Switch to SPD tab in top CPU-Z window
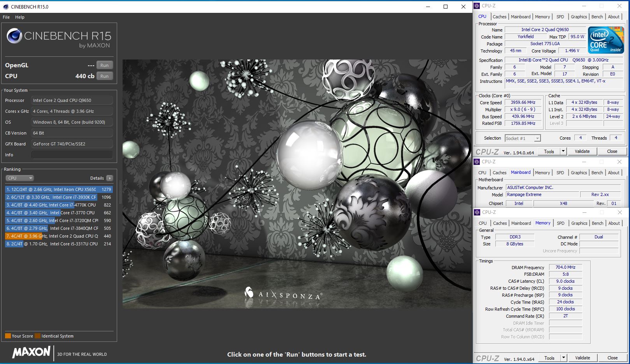This screenshot has width=630, height=364. click(x=560, y=17)
